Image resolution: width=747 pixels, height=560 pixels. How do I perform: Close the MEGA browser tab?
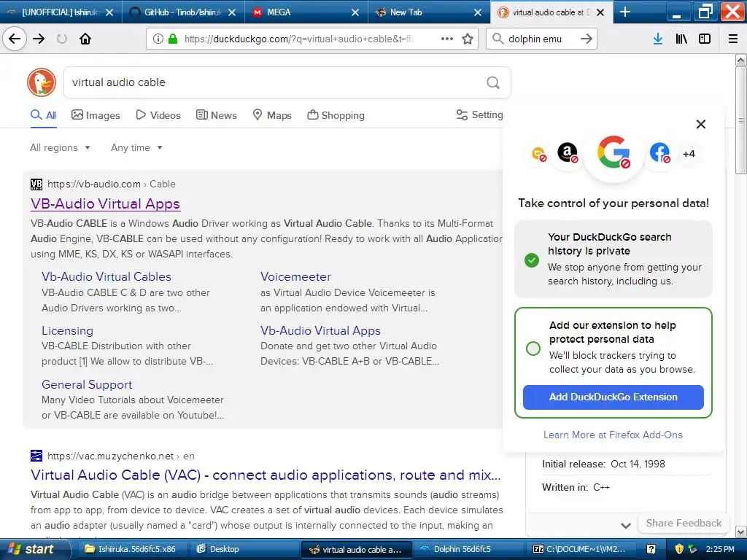point(355,12)
